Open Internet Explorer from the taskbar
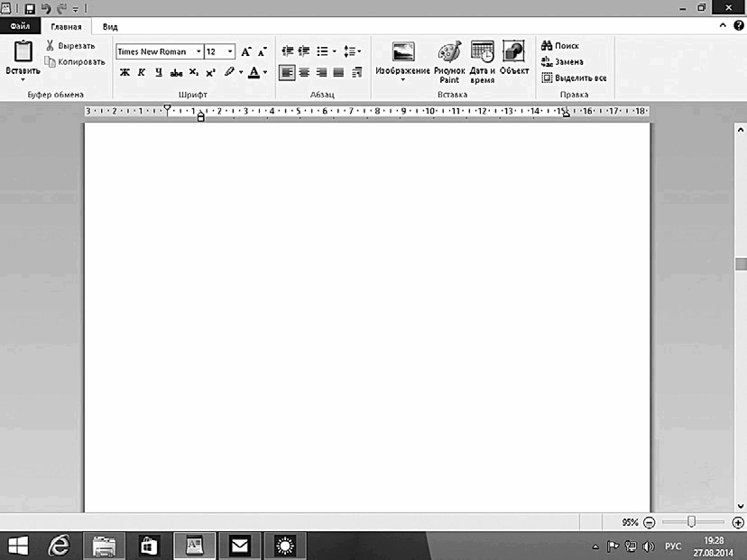747x560 pixels. point(59,546)
